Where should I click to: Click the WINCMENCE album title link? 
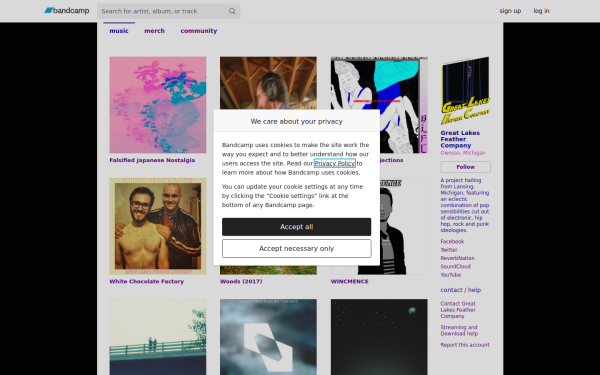(349, 281)
